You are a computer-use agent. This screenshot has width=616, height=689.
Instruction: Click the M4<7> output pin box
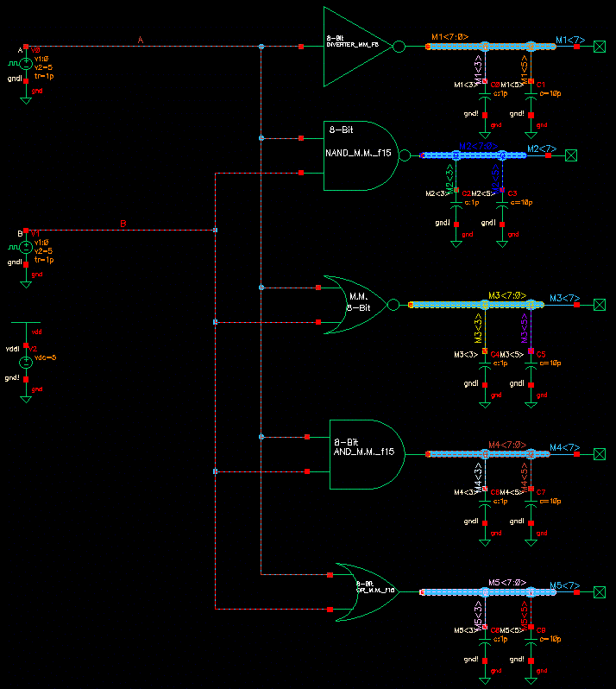coord(600,454)
